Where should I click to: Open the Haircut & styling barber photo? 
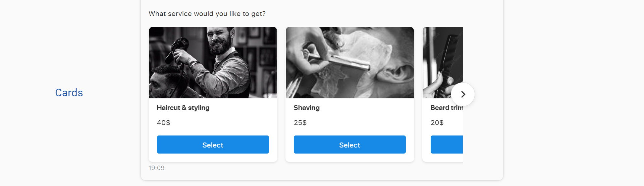[x=213, y=63]
